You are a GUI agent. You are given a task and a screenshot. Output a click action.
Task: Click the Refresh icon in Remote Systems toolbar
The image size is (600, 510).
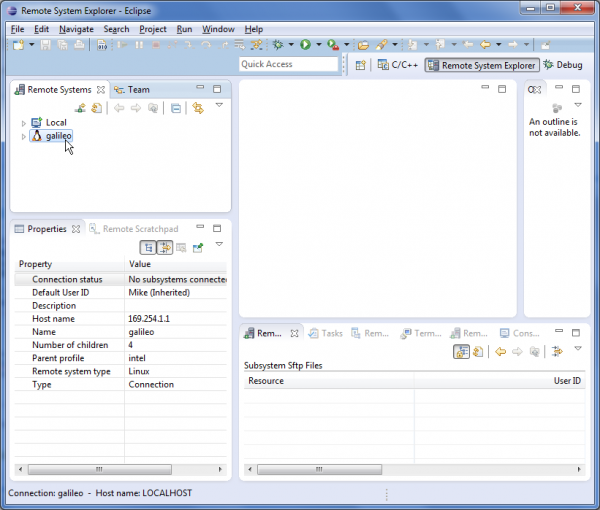(97, 108)
